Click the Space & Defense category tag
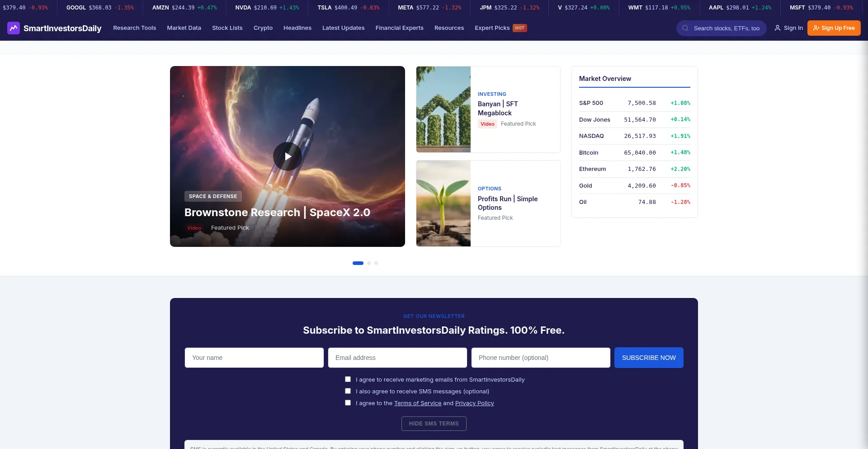The width and height of the screenshot is (868, 449). tap(213, 196)
